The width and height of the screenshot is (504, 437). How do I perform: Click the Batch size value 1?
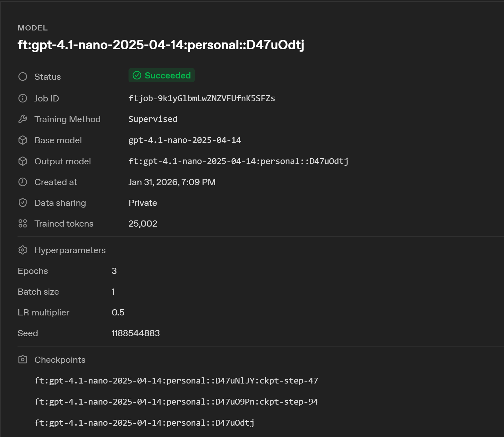point(113,291)
